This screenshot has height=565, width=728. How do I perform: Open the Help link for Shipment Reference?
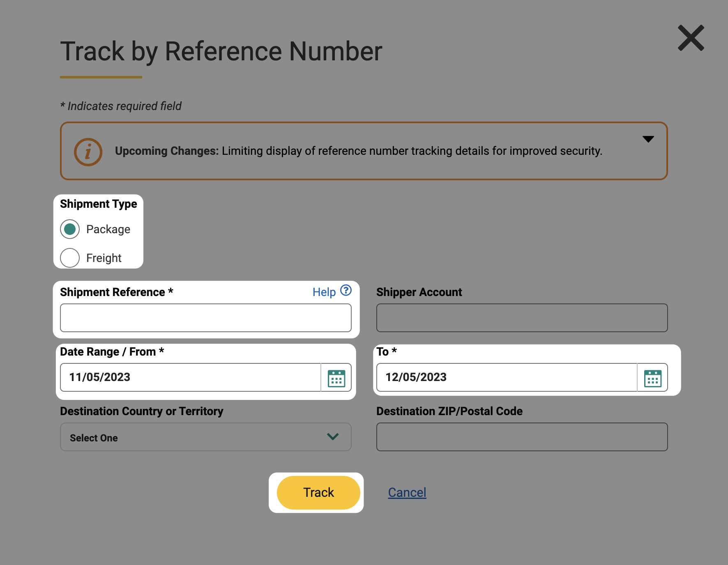pos(324,292)
